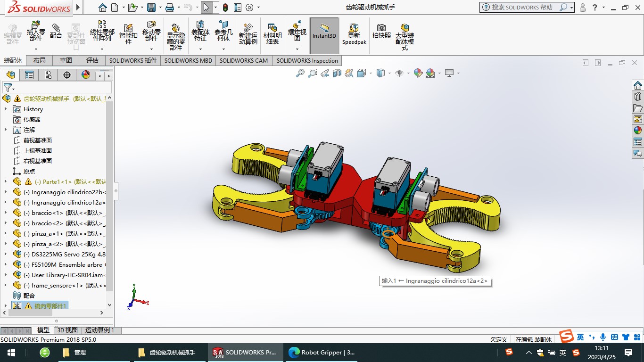The width and height of the screenshot is (644, 362).
Task: Click Previous View icon in view toolbar
Action: click(325, 73)
